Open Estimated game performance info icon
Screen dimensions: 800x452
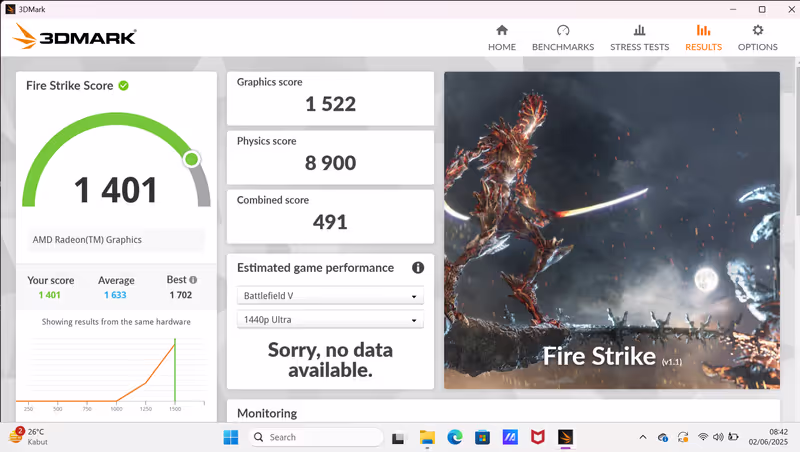pyautogui.click(x=418, y=268)
